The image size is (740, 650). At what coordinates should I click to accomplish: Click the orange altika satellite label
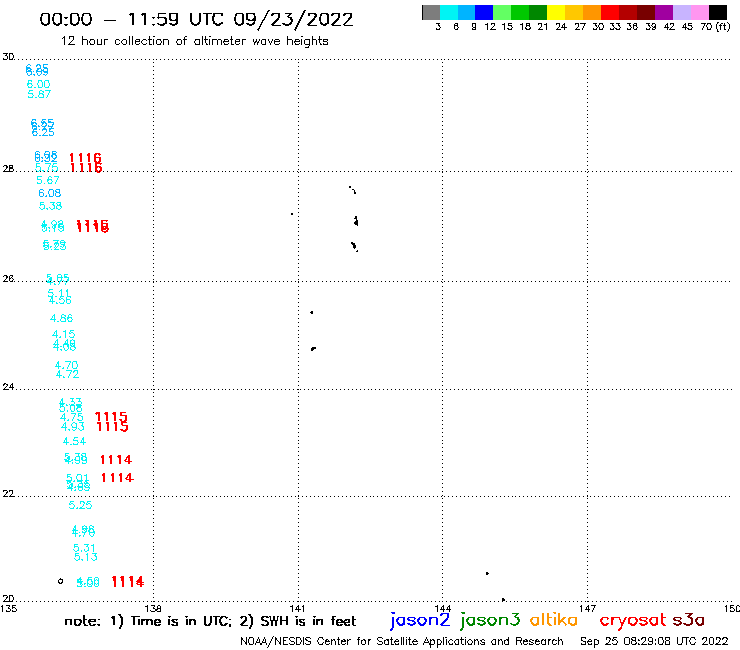pyautogui.click(x=553, y=619)
